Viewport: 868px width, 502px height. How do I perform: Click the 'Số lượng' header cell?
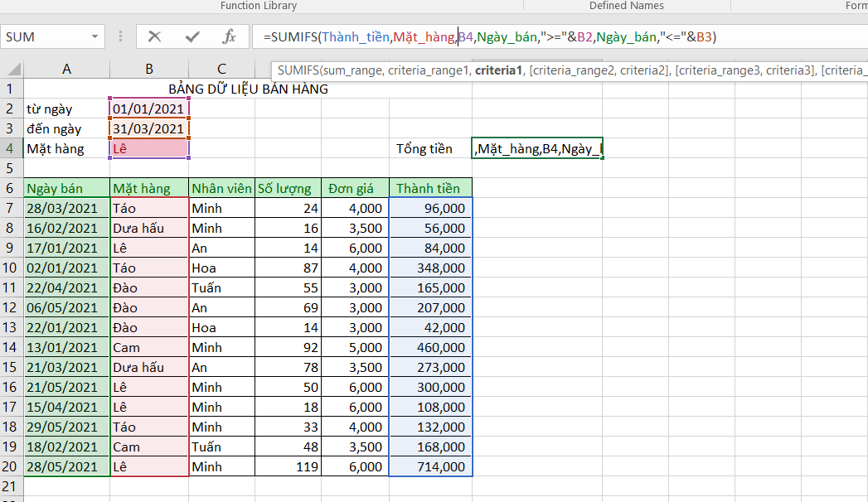pos(288,189)
